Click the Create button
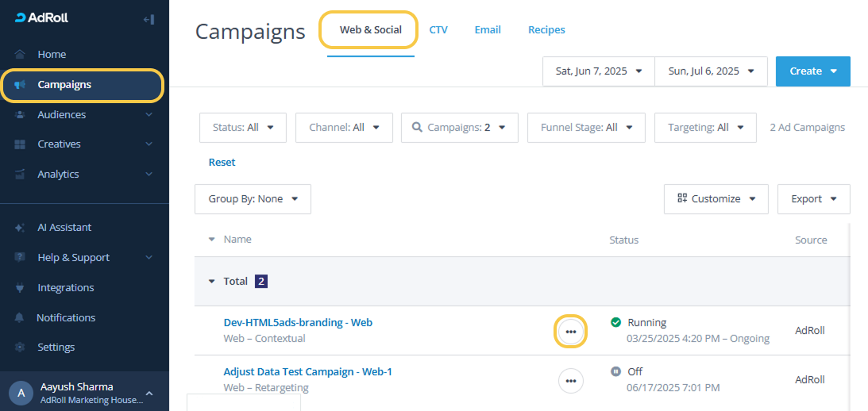The width and height of the screenshot is (868, 411). [x=812, y=71]
